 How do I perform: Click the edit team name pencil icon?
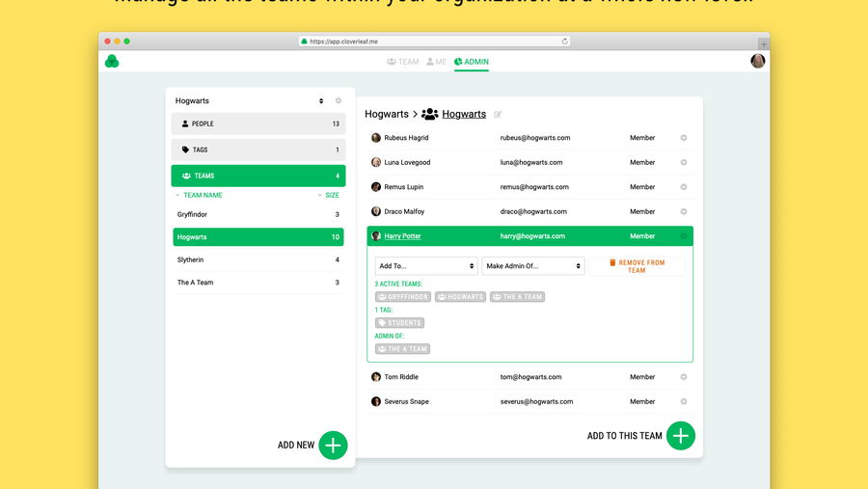click(x=499, y=115)
